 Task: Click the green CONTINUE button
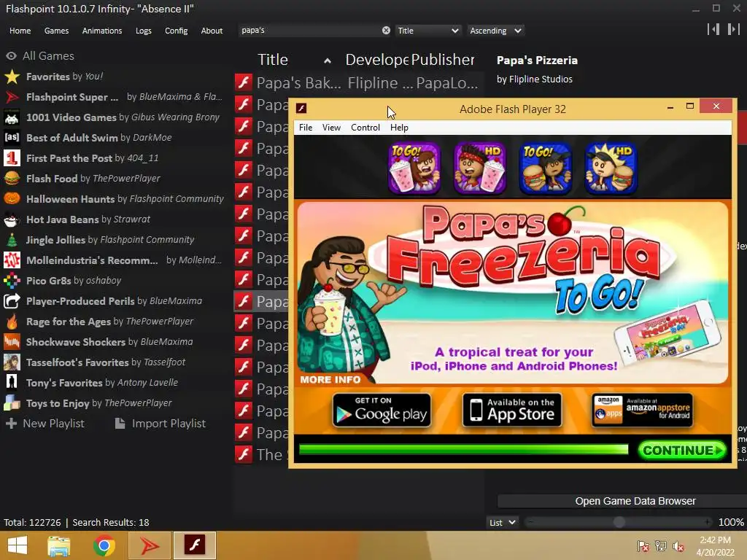(682, 450)
